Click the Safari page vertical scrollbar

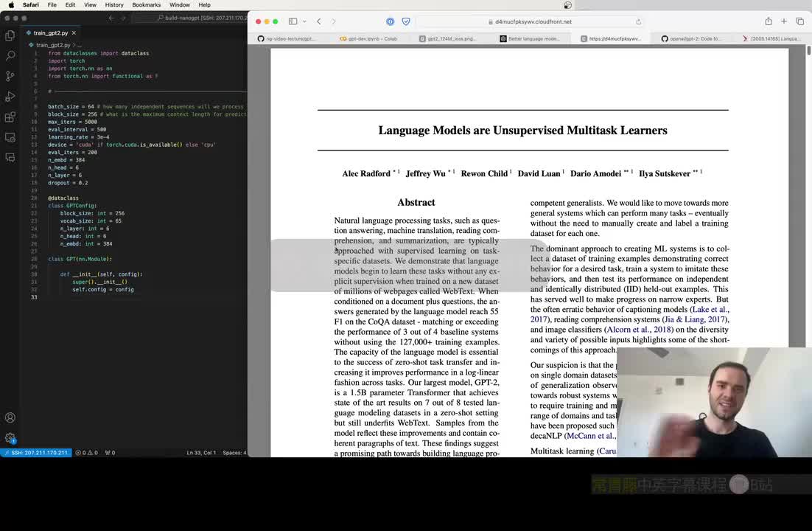(x=808, y=50)
